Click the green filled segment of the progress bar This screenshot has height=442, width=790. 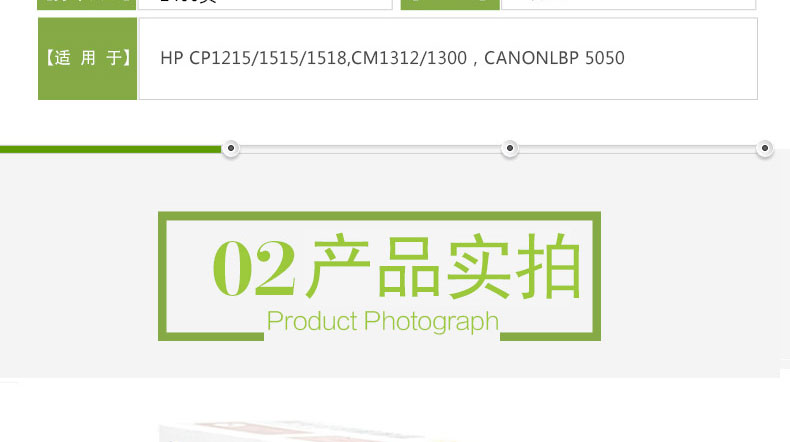coord(111,149)
